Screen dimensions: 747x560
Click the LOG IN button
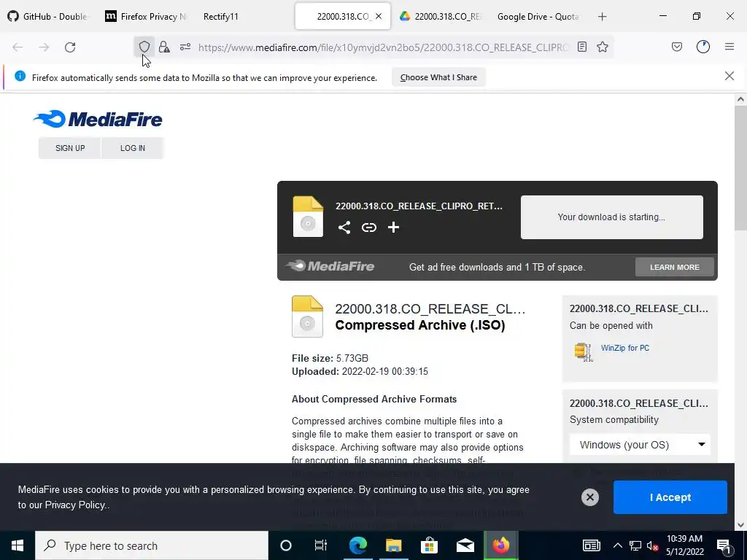tap(133, 148)
